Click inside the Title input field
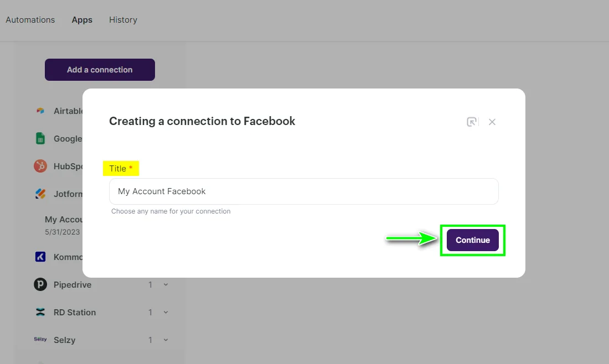The width and height of the screenshot is (609, 364). pyautogui.click(x=303, y=191)
